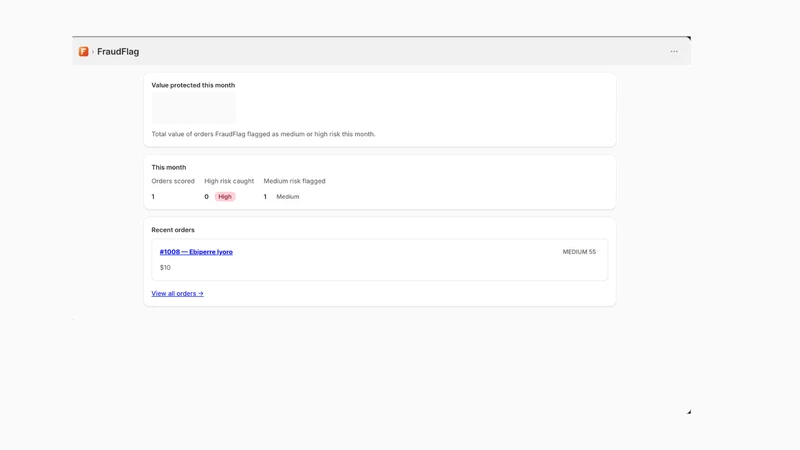Click the Orders scored count 1
Screen dimensions: 800x450
(x=153, y=196)
